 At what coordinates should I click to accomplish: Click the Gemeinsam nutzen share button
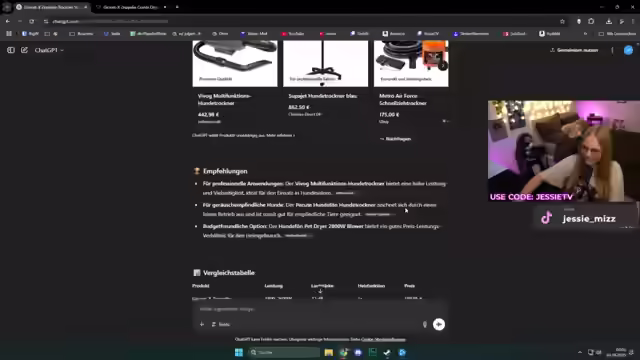574,50
